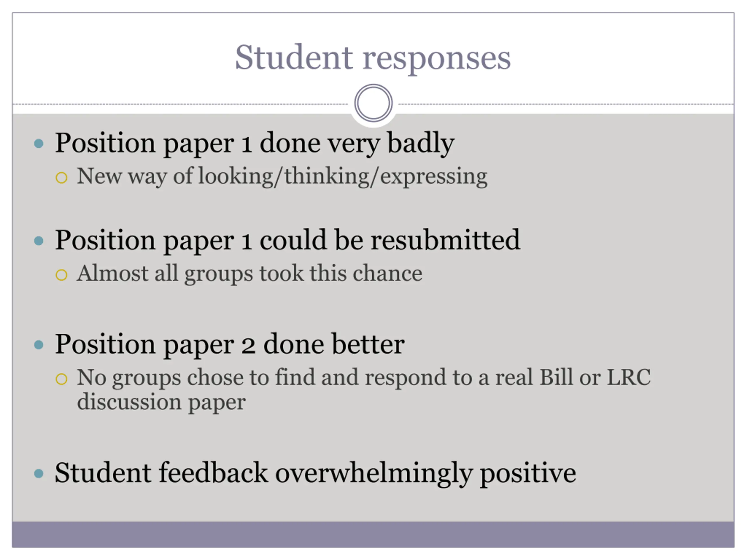
Task: Click the text "Position paper 1 done very badly"
Action: pos(254,143)
